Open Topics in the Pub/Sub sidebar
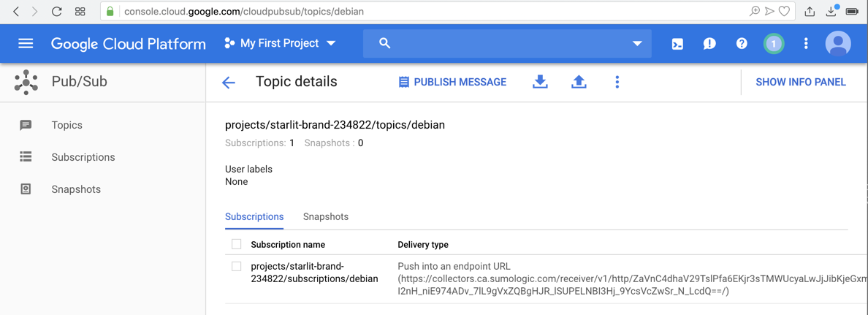Image resolution: width=868 pixels, height=315 pixels. click(66, 125)
